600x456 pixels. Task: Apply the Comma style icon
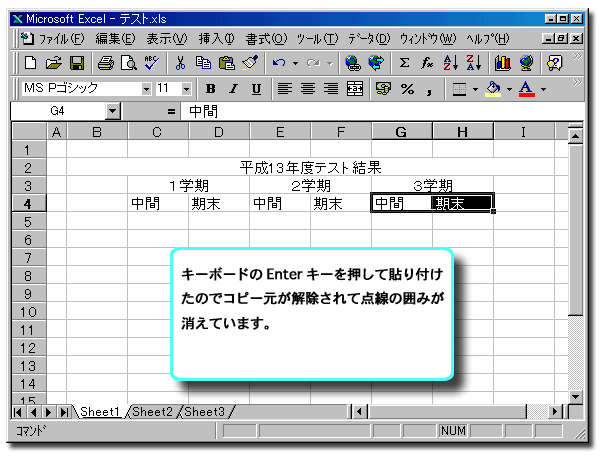coord(429,90)
